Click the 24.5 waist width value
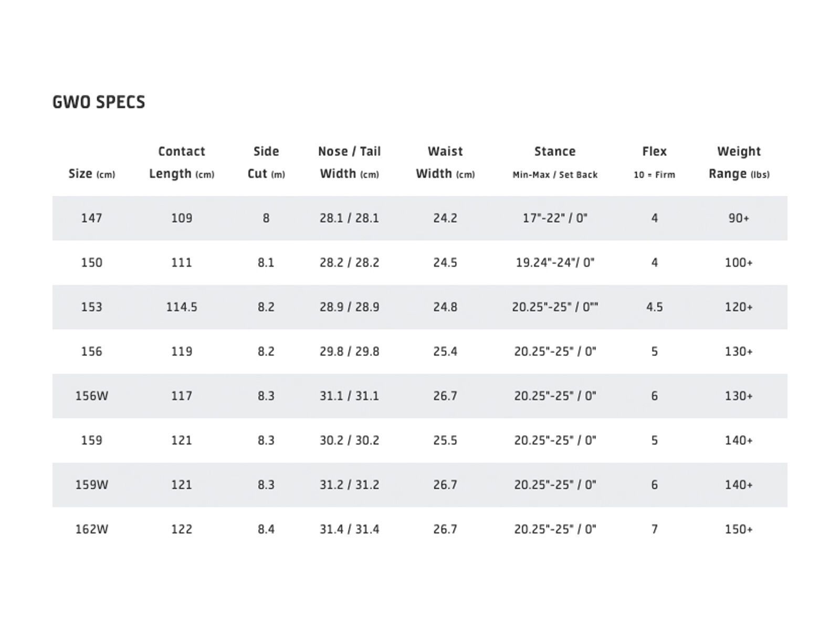This screenshot has width=840, height=630. (x=445, y=262)
